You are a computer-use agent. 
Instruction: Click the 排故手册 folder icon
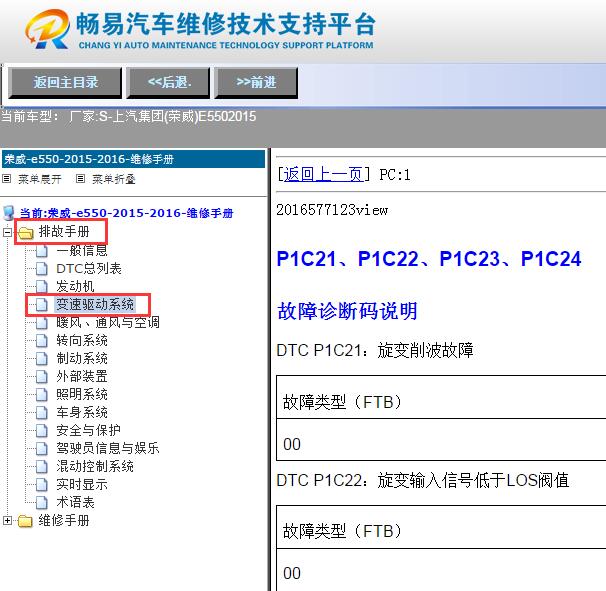[25, 233]
